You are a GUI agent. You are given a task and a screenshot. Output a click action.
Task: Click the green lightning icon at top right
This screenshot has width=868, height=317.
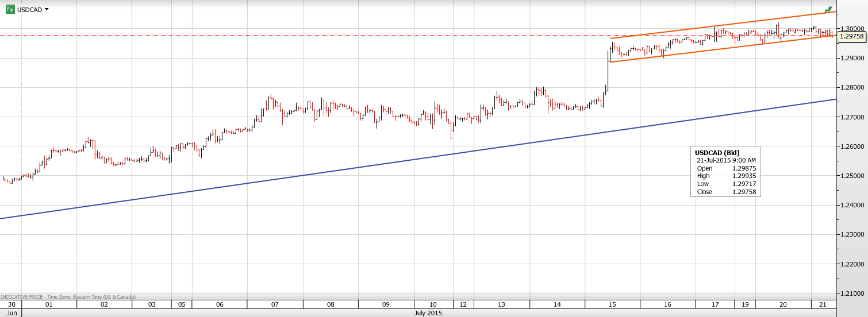point(828,10)
